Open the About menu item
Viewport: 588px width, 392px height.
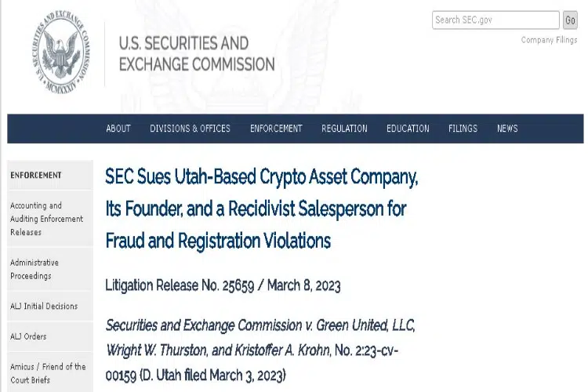tap(118, 129)
